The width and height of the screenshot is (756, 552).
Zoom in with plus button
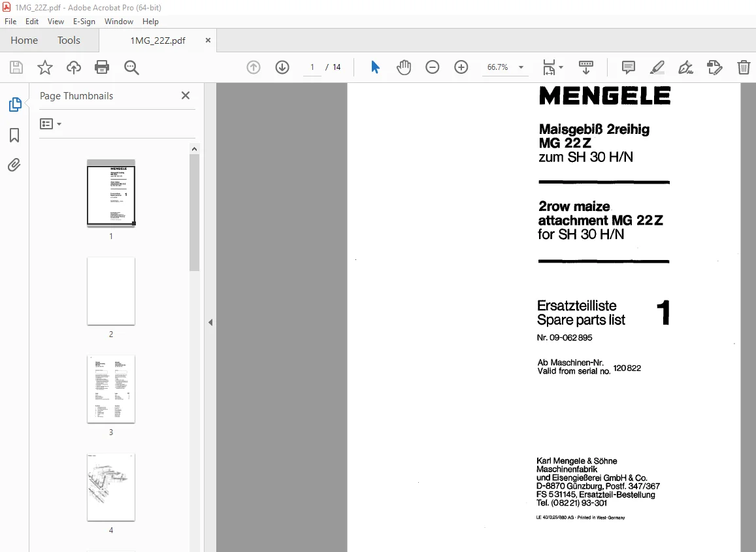tap(461, 67)
